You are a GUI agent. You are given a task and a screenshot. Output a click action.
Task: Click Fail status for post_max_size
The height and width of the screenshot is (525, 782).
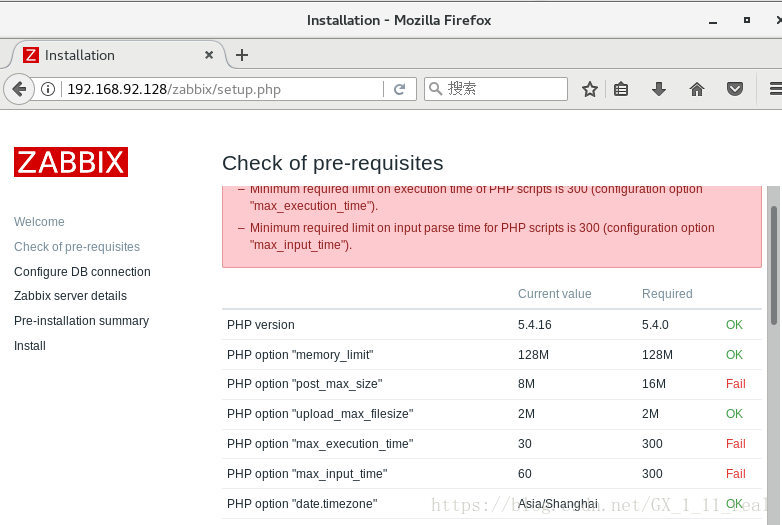[736, 384]
